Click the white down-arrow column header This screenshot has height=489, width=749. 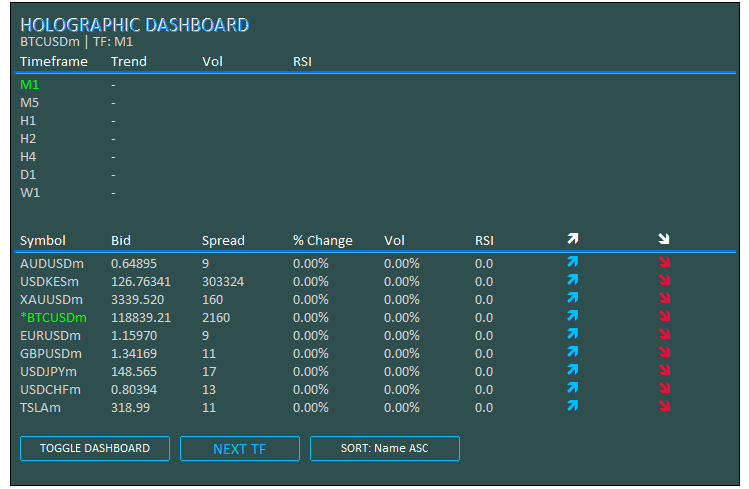point(664,239)
